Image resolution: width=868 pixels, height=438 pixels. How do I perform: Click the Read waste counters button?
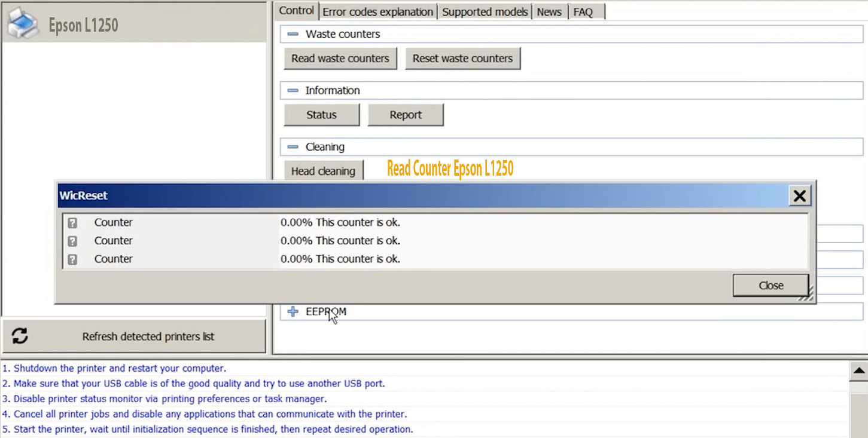coord(340,59)
